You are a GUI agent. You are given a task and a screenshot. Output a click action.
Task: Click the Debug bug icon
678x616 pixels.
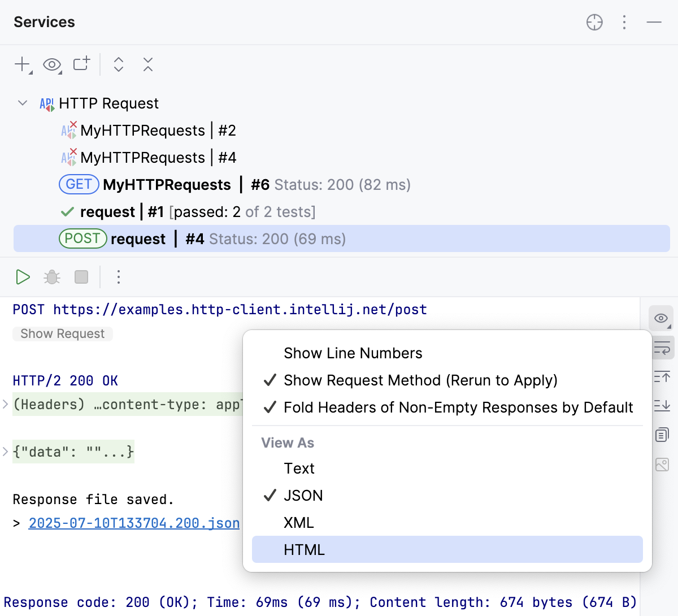coord(52,277)
